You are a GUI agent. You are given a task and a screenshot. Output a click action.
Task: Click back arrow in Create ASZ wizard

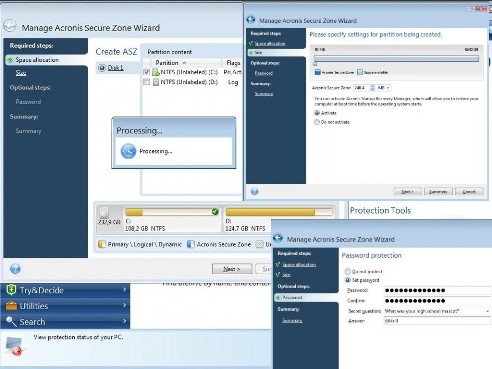[x=10, y=25]
